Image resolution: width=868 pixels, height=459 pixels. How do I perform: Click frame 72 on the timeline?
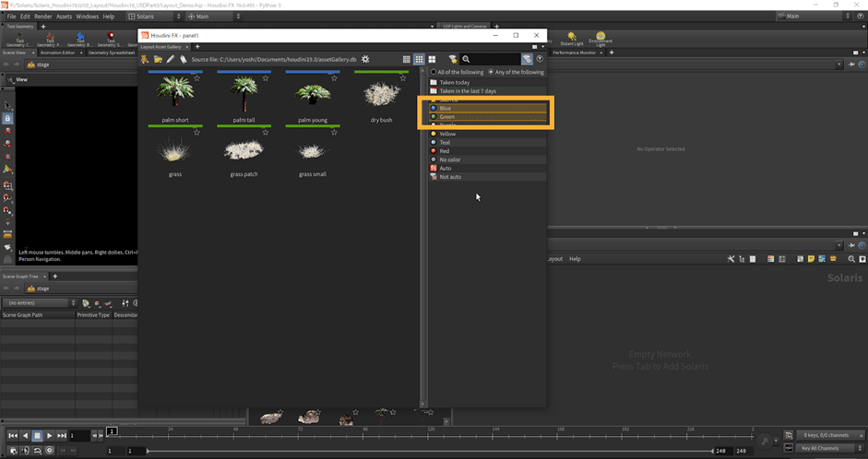click(x=301, y=435)
